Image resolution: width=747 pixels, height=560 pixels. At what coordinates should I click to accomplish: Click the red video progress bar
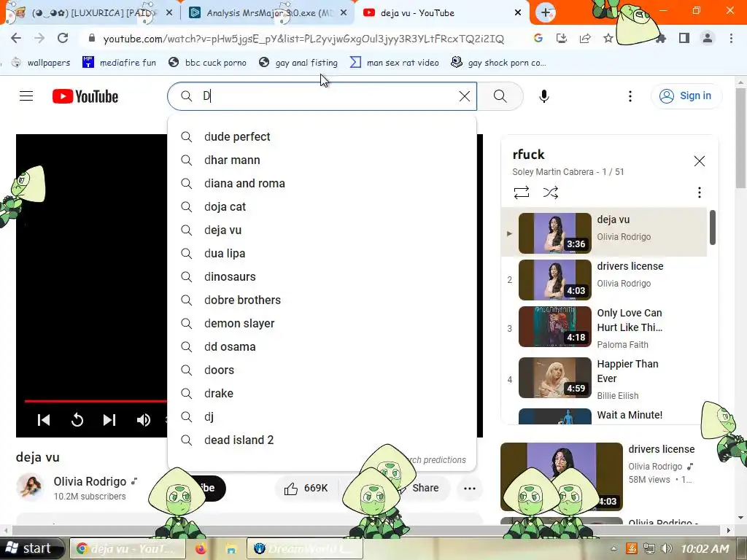[x=96, y=401]
